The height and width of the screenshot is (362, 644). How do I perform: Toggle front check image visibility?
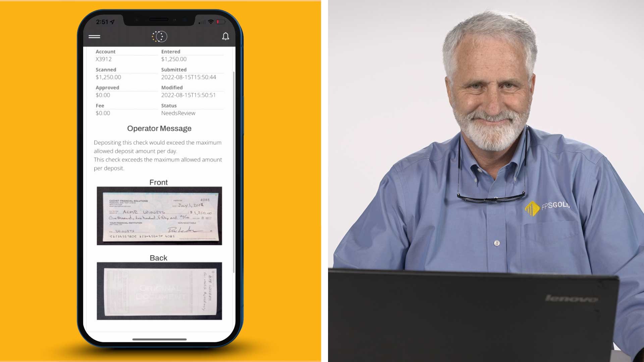(158, 182)
